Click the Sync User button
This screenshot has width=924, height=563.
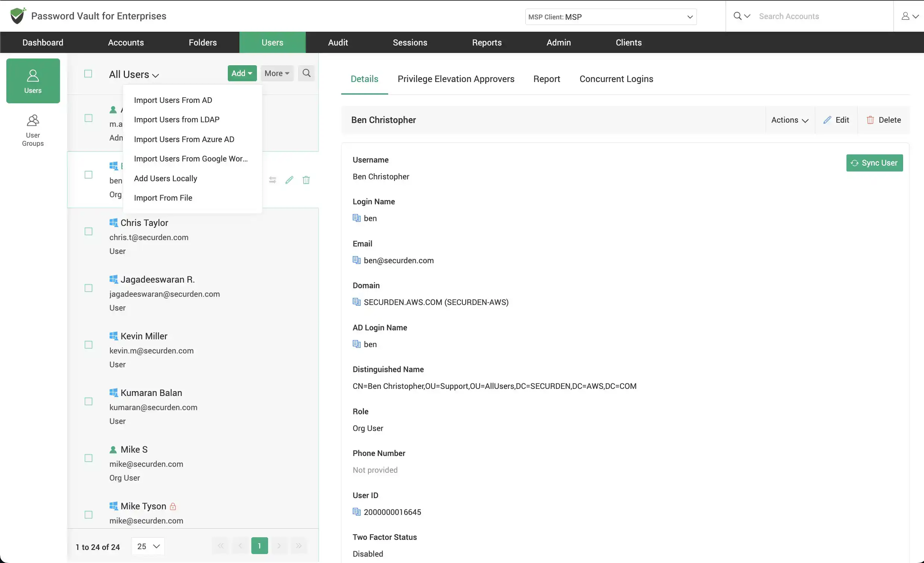coord(874,163)
